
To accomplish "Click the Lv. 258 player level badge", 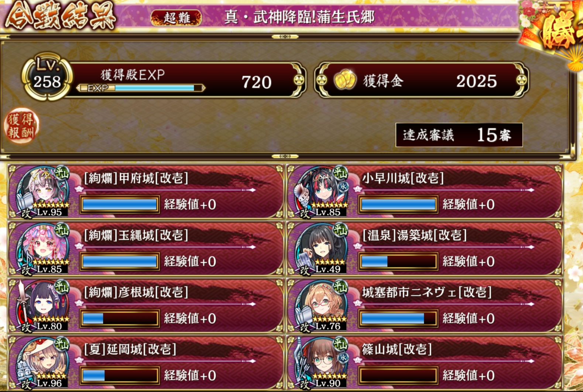I will (47, 76).
